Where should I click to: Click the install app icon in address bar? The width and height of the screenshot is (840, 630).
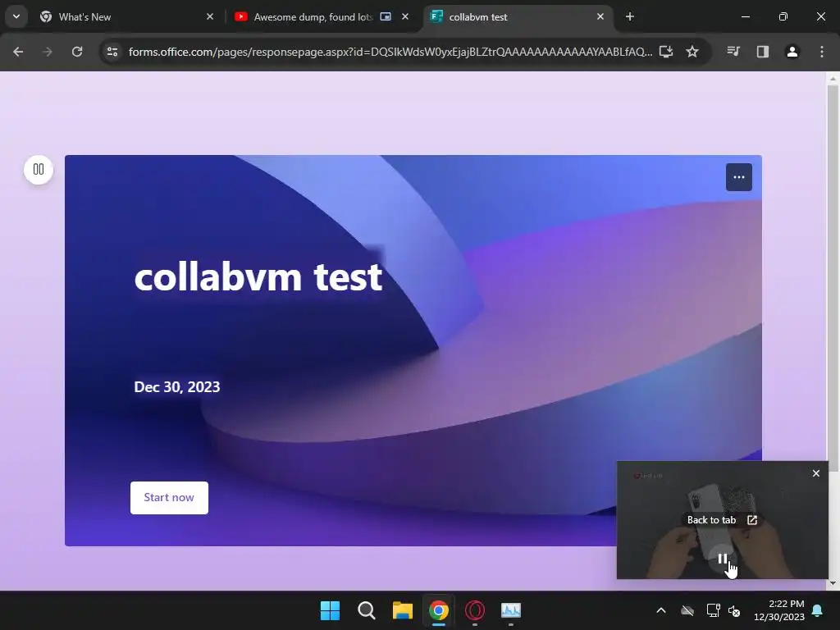pyautogui.click(x=666, y=52)
